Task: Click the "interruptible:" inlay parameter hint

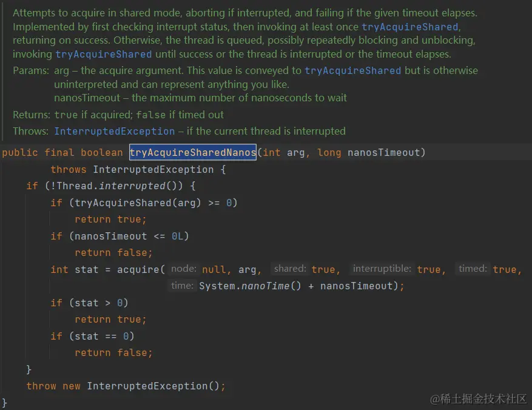Action: click(382, 269)
